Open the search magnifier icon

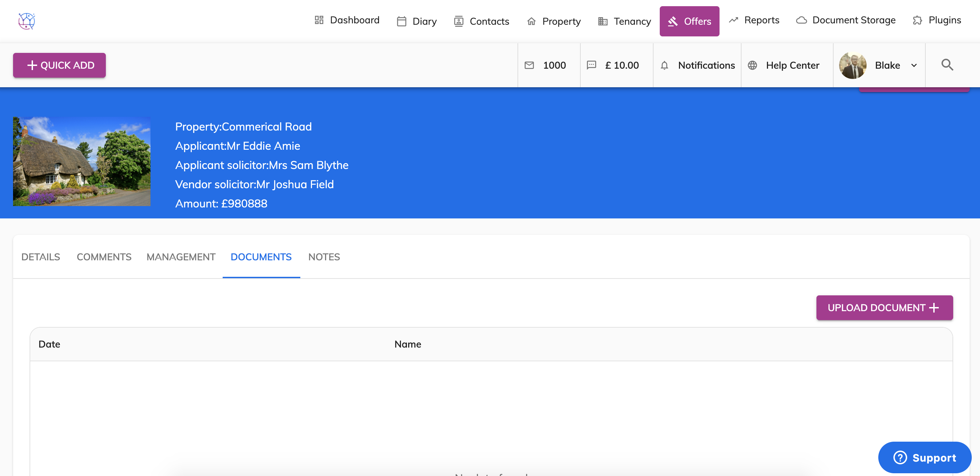(947, 65)
